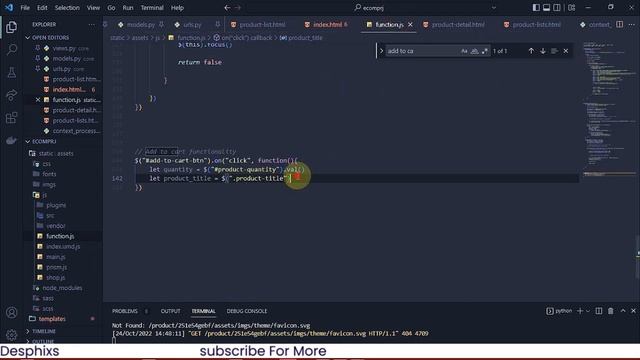Open the Manage gear icon
Image resolution: width=640 pixels, height=360 pixels.
pos(11,335)
